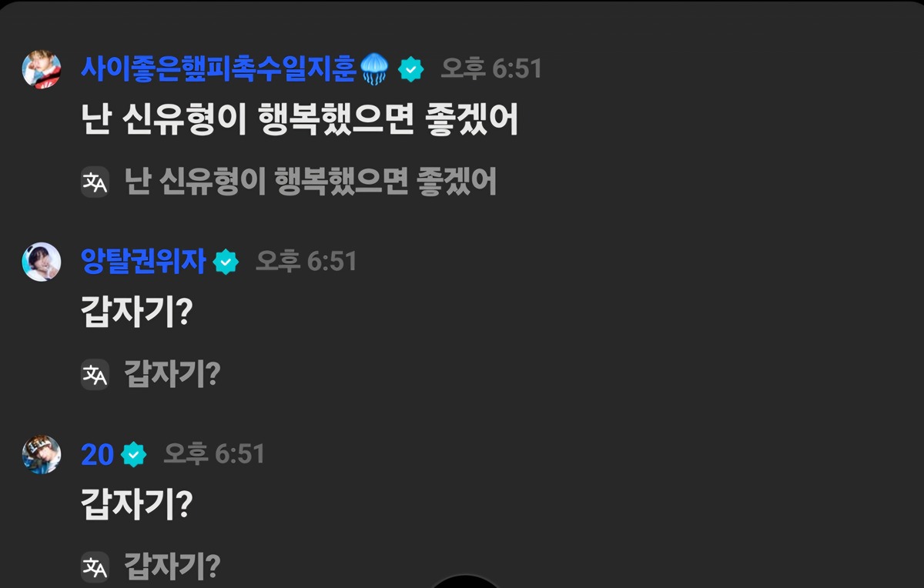Image resolution: width=924 pixels, height=588 pixels.
Task: Select the gray translation under 앙탈권위자's message
Action: [x=172, y=375]
